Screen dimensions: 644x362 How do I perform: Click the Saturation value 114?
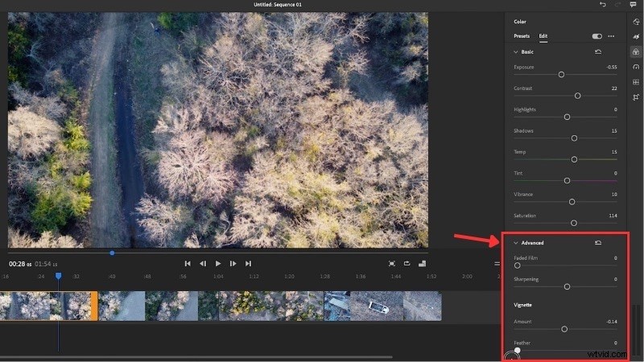click(x=613, y=216)
